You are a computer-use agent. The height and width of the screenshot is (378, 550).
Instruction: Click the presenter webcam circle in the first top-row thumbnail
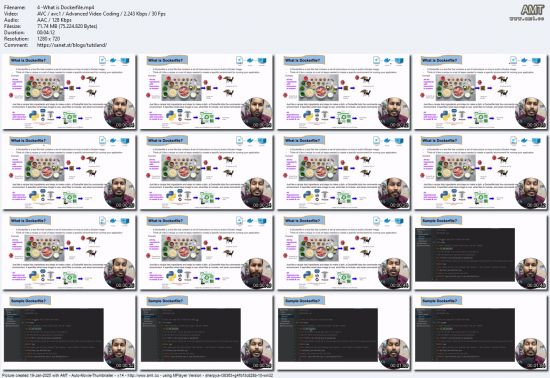[120, 113]
